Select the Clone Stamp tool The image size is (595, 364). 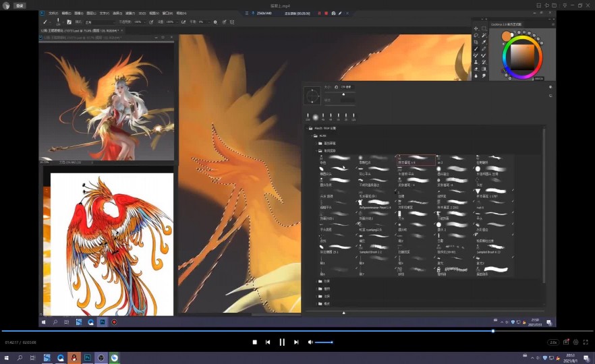pos(476,62)
